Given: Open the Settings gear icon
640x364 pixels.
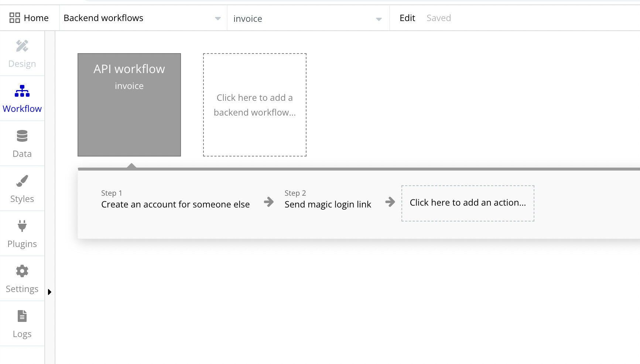Looking at the screenshot, I should [22, 271].
